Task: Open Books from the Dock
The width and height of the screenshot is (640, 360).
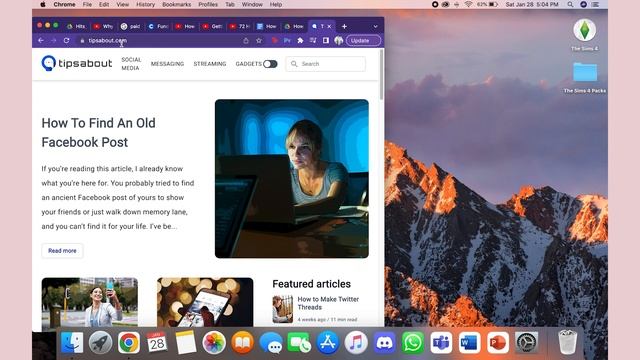Action: coord(242,342)
